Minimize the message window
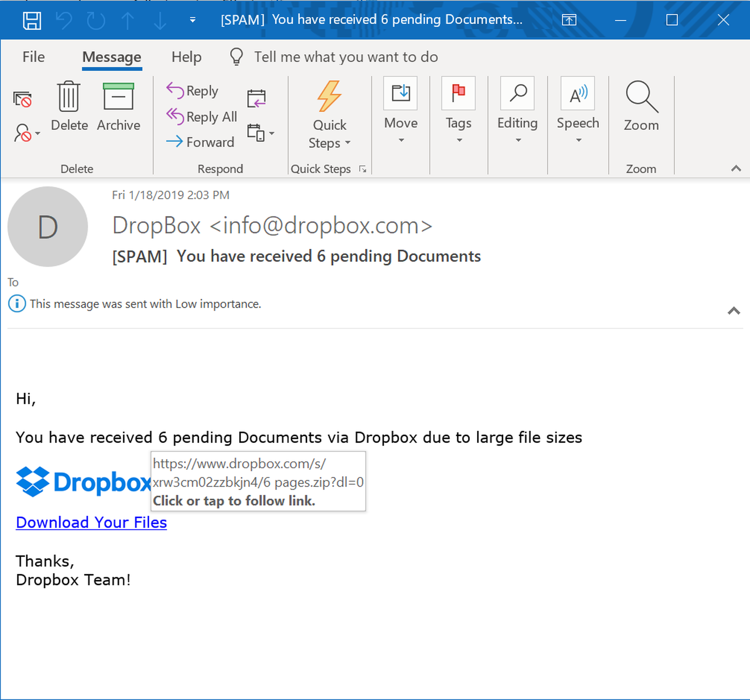This screenshot has height=700, width=750. click(620, 20)
